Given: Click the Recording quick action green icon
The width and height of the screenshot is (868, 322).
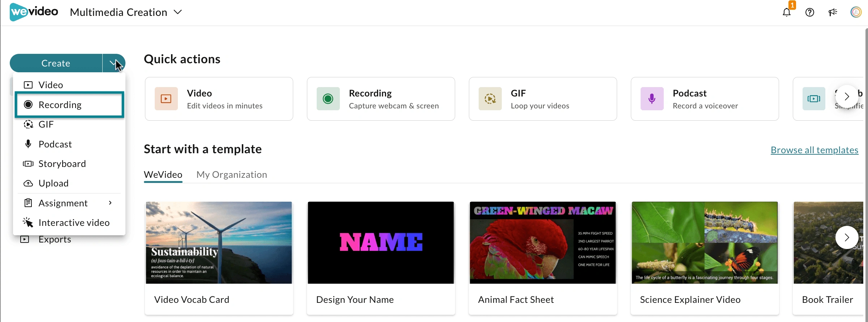Looking at the screenshot, I should click(x=328, y=99).
